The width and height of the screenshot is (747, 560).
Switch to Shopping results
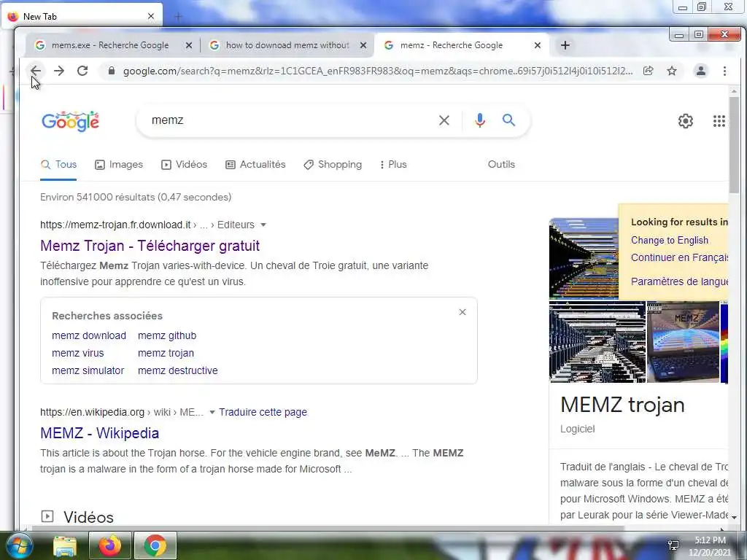point(333,165)
